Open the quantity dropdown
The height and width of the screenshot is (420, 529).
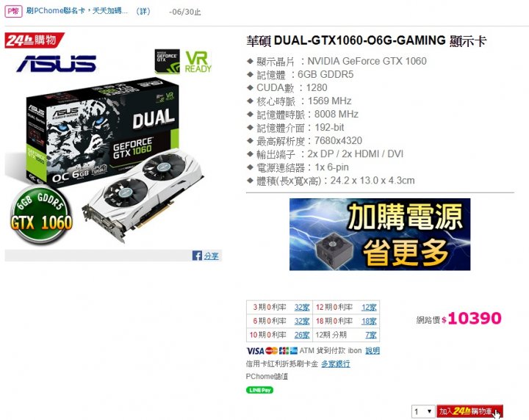(423, 411)
